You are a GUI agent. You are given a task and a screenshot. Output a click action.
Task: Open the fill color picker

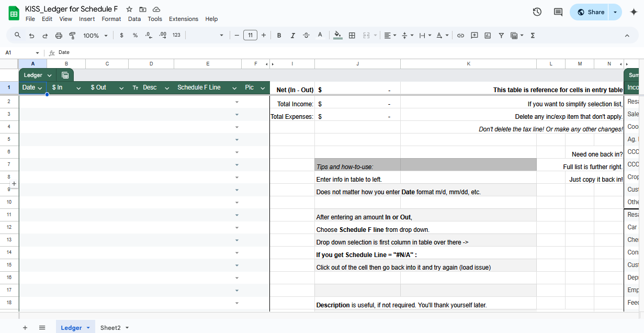coord(337,36)
